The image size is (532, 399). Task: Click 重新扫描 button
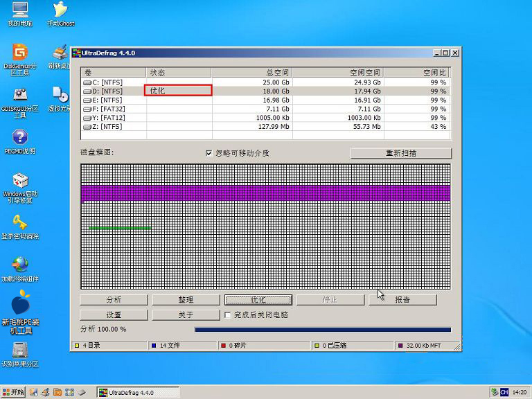(401, 153)
